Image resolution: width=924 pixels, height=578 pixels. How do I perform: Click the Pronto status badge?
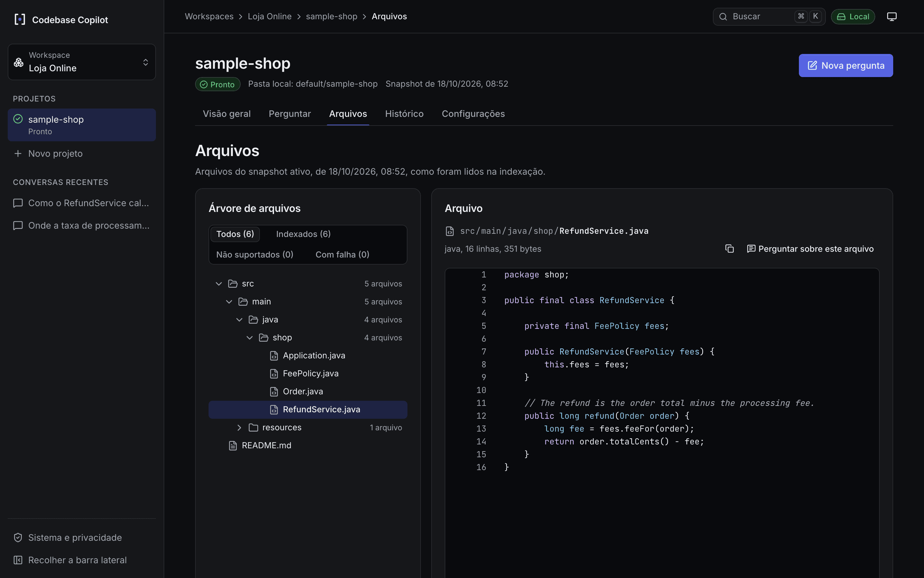(218, 84)
